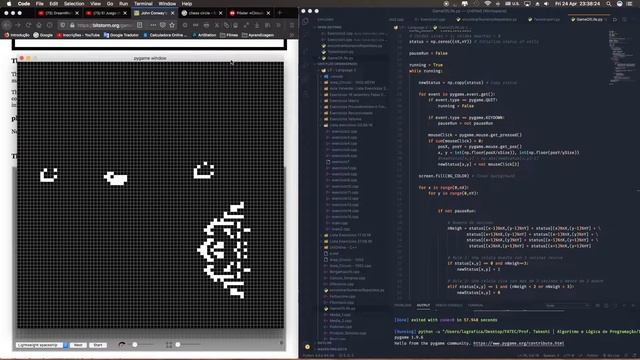Viewport: 640px width, 360px height.
Task: Open the Help menu
Action: coord(187,4)
